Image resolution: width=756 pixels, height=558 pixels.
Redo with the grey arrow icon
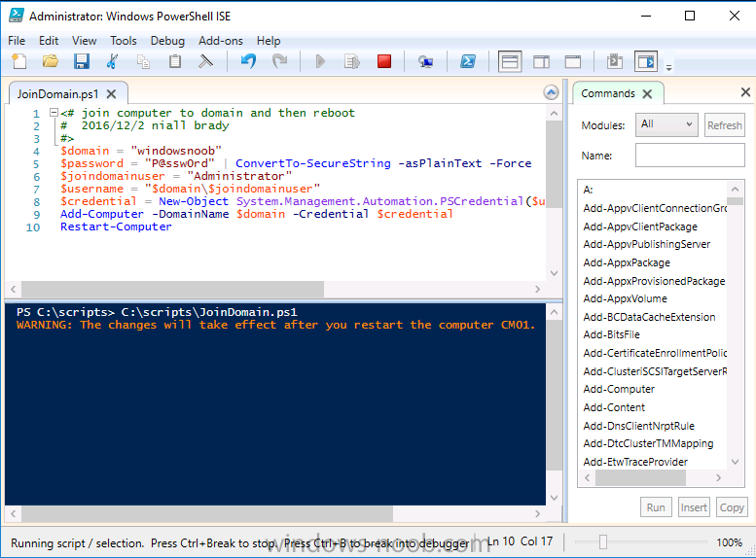click(279, 61)
